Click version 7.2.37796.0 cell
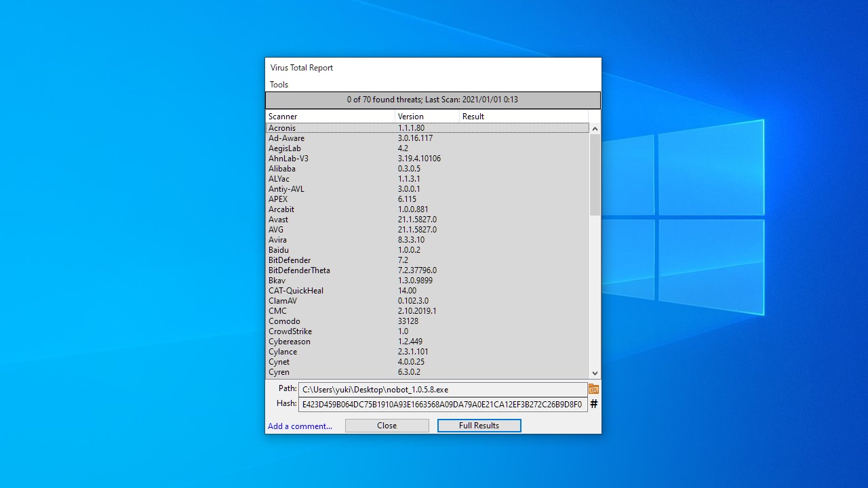Image resolution: width=868 pixels, height=488 pixels. tap(417, 270)
